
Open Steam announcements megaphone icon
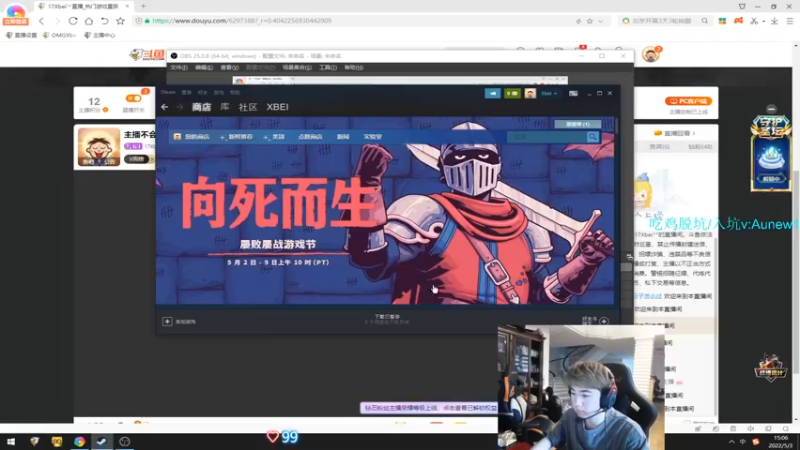pos(492,93)
